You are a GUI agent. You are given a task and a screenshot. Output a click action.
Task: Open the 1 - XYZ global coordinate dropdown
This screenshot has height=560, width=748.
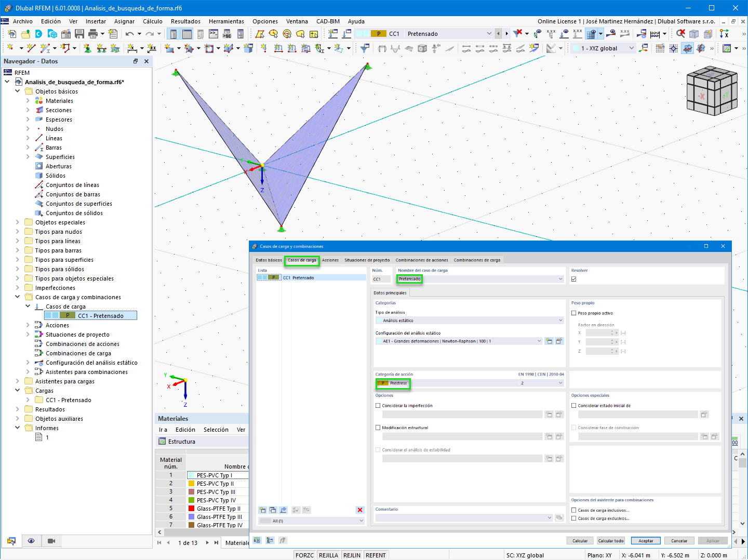pyautogui.click(x=604, y=48)
